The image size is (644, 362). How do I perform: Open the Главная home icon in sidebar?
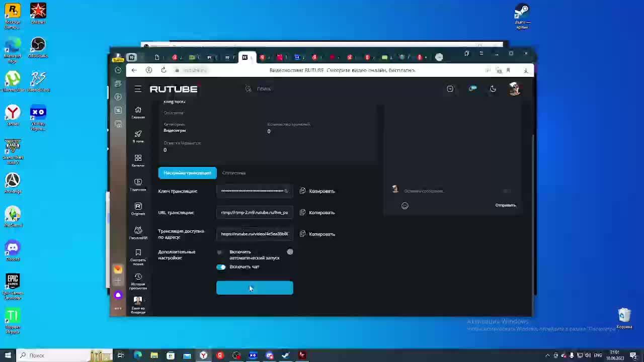(x=138, y=112)
